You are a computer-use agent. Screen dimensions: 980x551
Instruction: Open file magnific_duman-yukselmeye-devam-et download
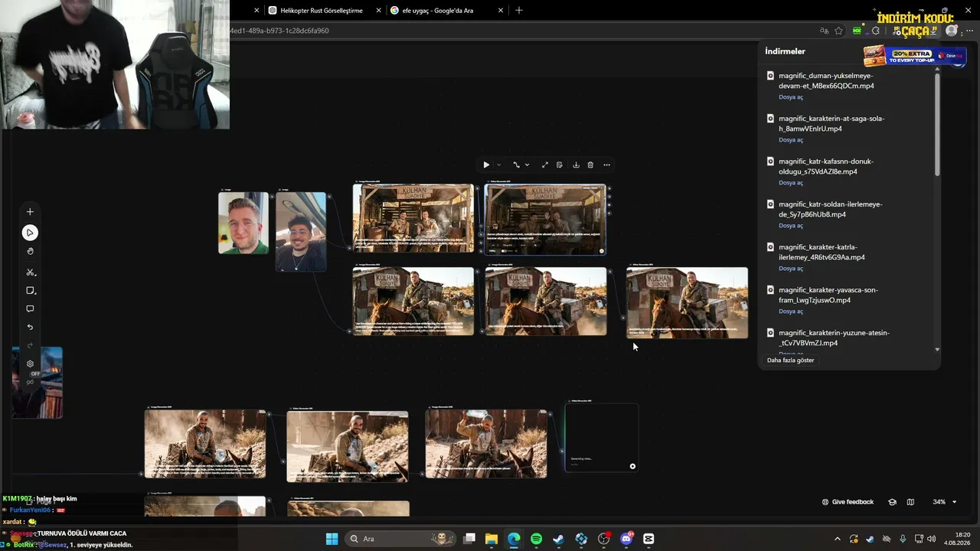pyautogui.click(x=791, y=97)
